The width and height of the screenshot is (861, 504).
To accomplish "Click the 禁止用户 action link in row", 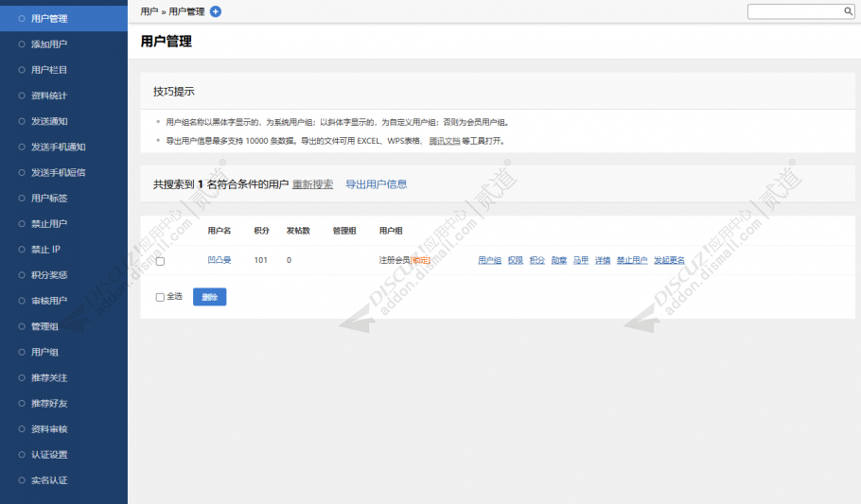I will (x=632, y=260).
